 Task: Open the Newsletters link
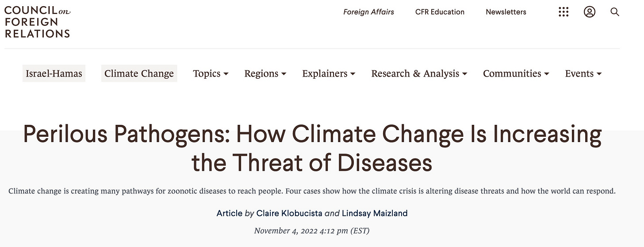coord(506,12)
